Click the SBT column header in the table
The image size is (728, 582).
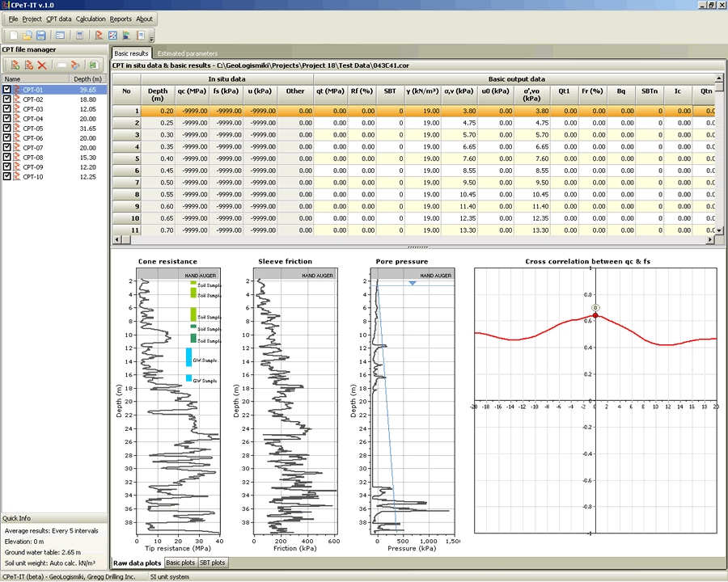click(x=390, y=95)
